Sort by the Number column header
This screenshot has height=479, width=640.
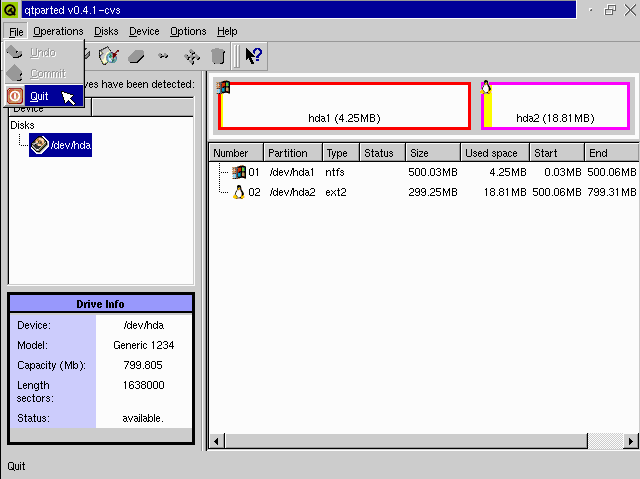pyautogui.click(x=236, y=153)
